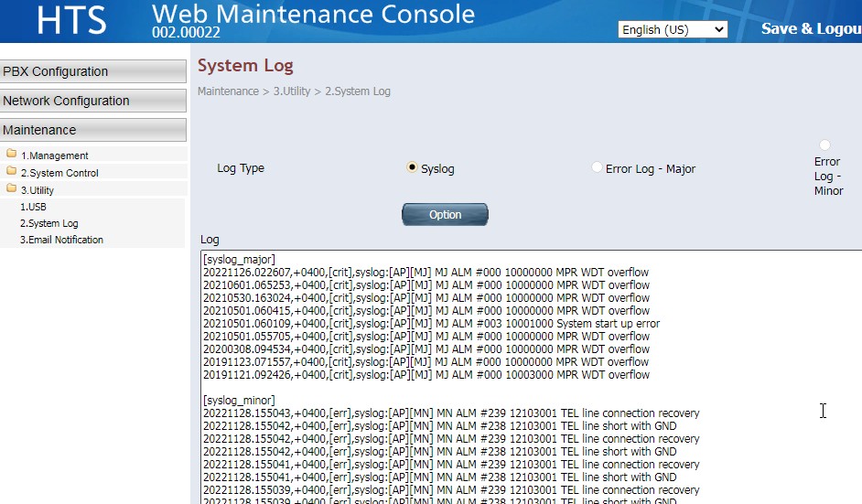Viewport: 862px width, 504px height.
Task: Click the System Log page heading
Action: [245, 66]
